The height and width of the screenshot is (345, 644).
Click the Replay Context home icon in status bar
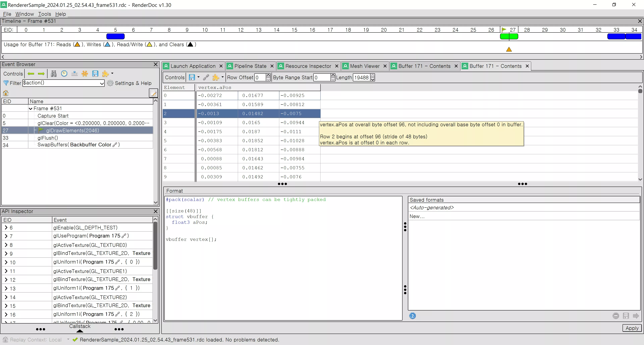point(5,339)
